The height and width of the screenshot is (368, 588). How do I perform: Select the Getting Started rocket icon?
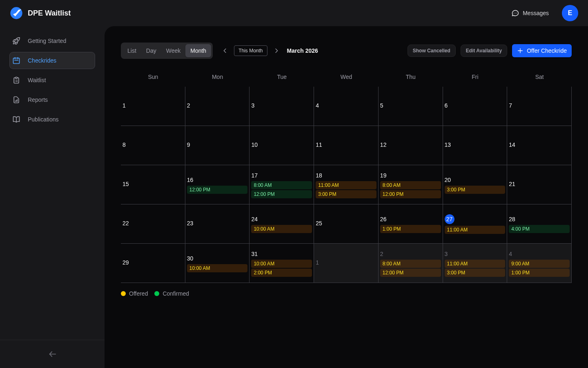pyautogui.click(x=16, y=41)
